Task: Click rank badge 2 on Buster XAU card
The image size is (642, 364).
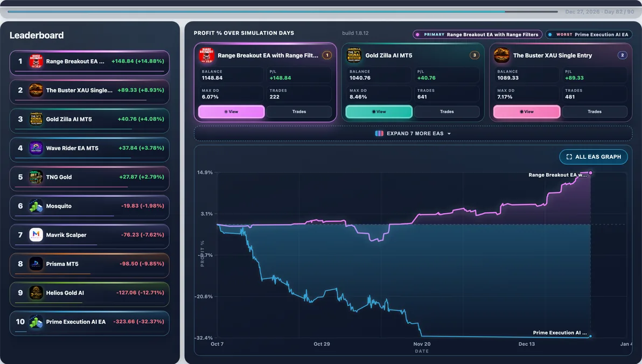Action: (x=623, y=55)
